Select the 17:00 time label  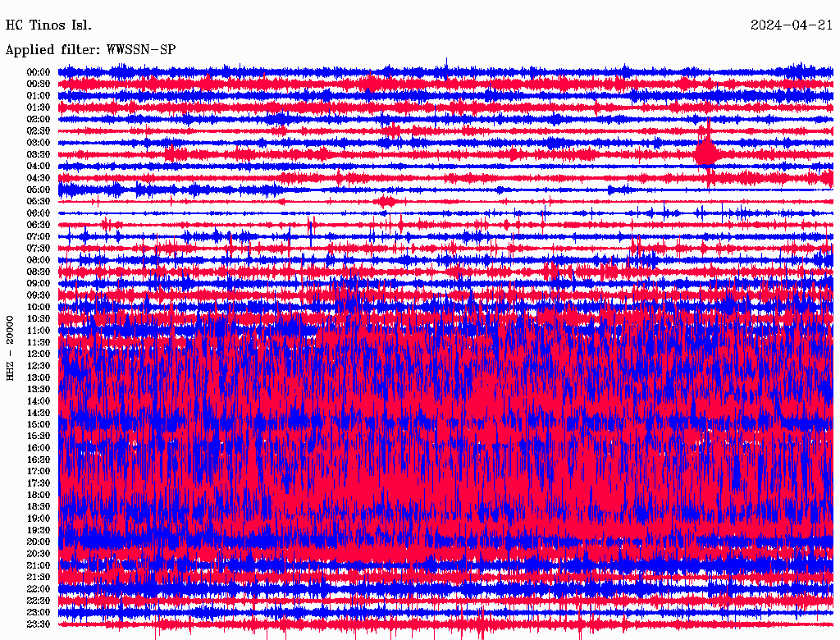[x=39, y=472]
